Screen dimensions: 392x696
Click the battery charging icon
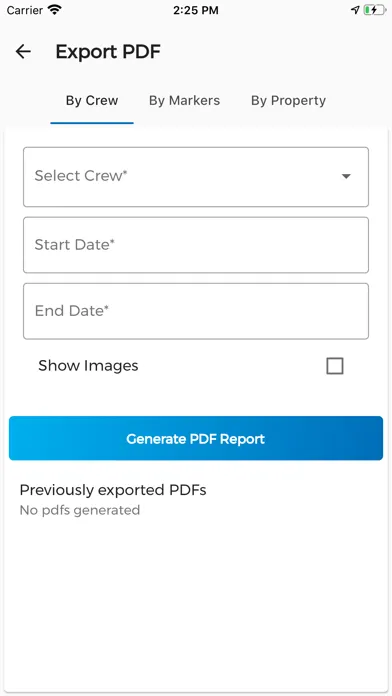pos(374,10)
